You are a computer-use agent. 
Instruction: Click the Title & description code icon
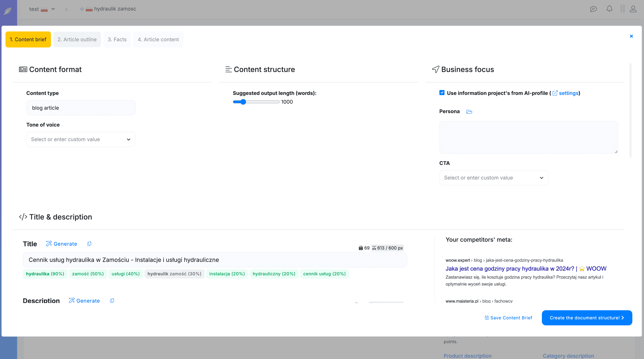click(23, 217)
